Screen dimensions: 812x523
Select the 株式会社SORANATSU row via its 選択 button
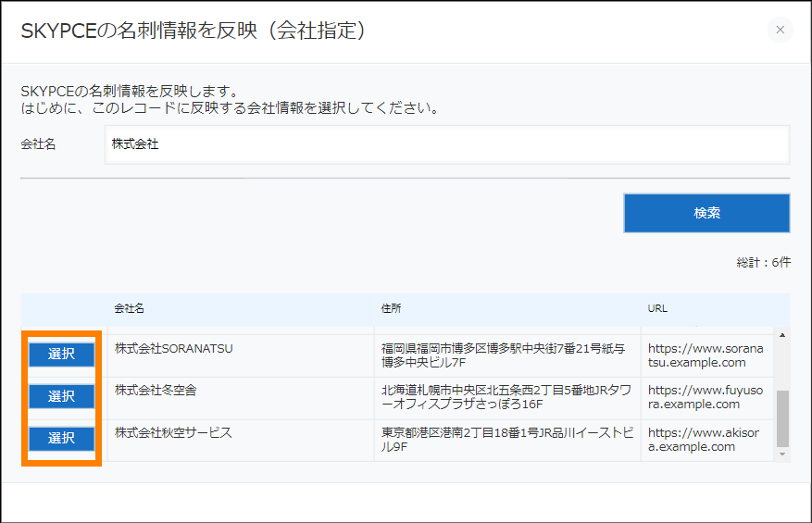click(x=61, y=354)
